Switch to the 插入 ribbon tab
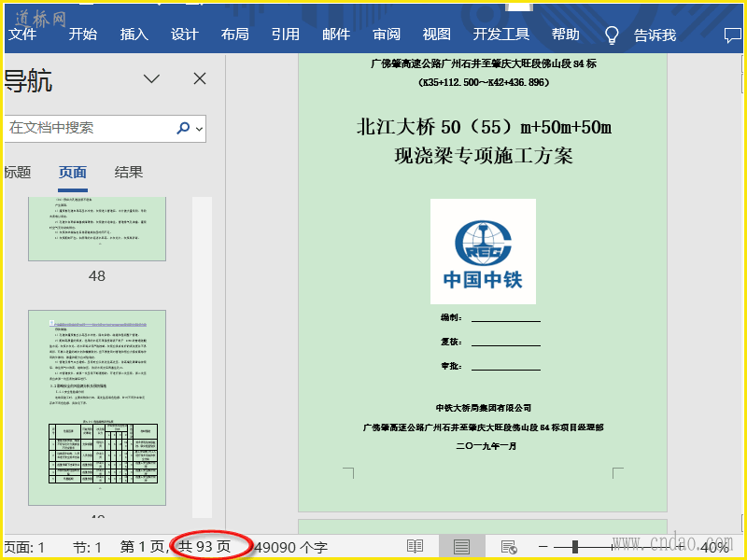747x560 pixels. (134, 35)
